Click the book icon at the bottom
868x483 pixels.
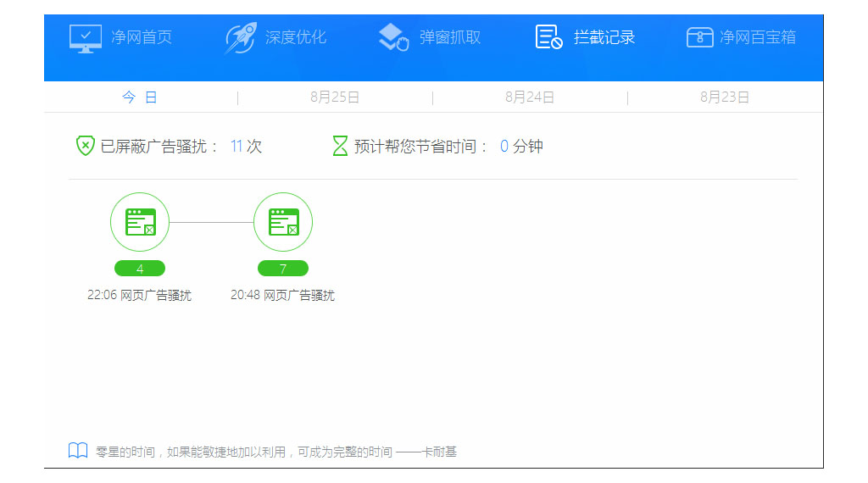(x=78, y=451)
